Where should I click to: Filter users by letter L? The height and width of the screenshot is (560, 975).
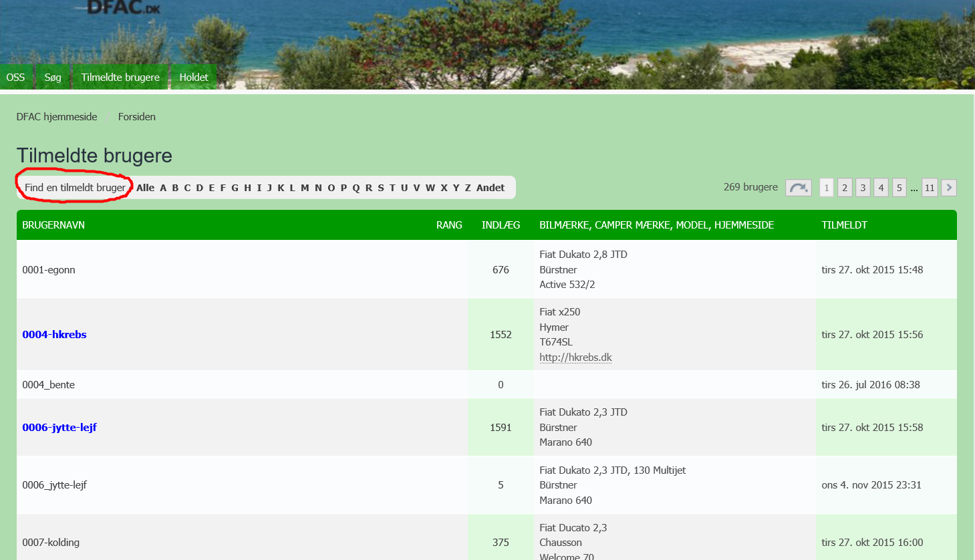[x=292, y=188]
